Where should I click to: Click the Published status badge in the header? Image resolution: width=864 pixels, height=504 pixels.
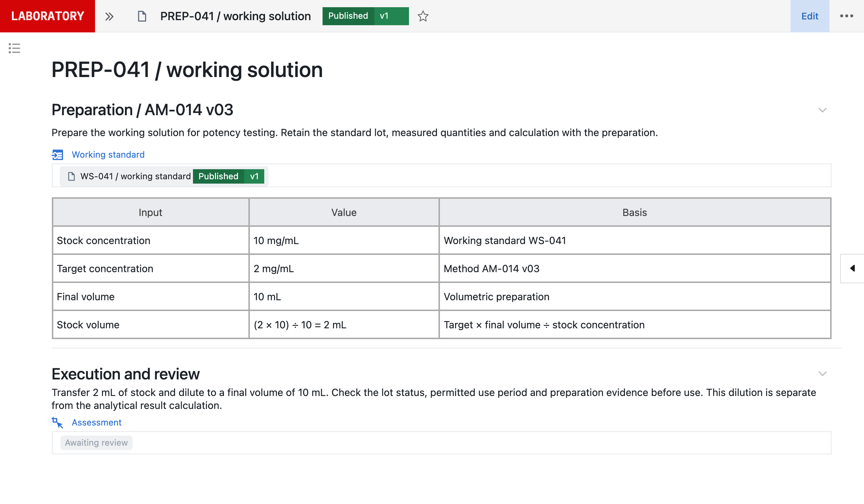point(348,16)
